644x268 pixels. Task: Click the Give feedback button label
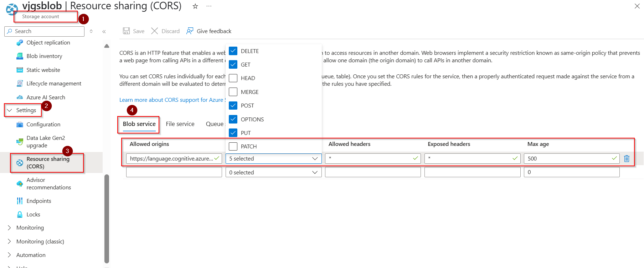(x=214, y=31)
